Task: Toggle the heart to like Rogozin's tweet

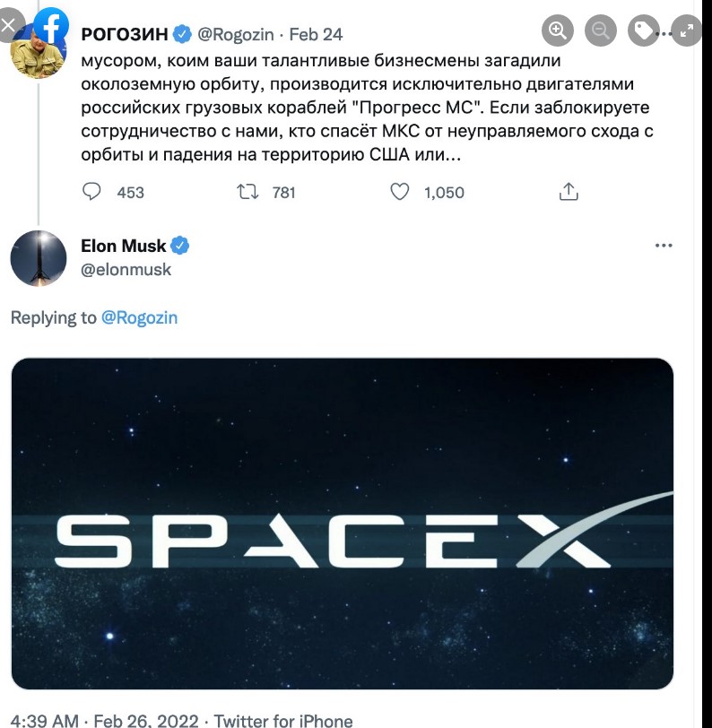Action: (400, 191)
